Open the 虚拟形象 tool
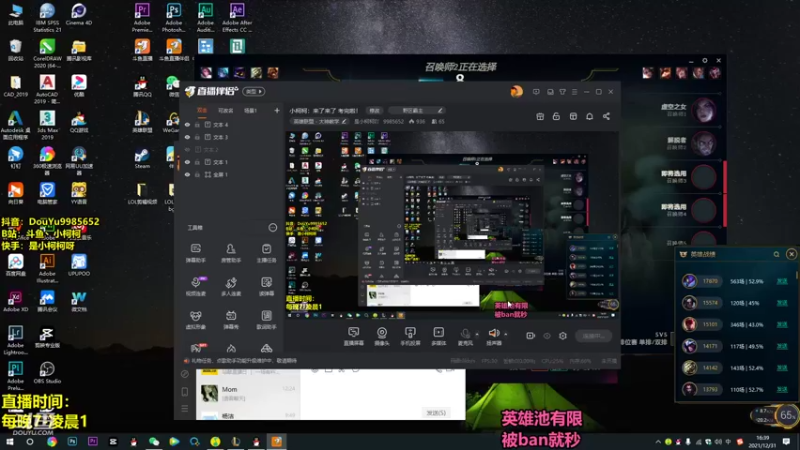This screenshot has width=800, height=450. 195,320
